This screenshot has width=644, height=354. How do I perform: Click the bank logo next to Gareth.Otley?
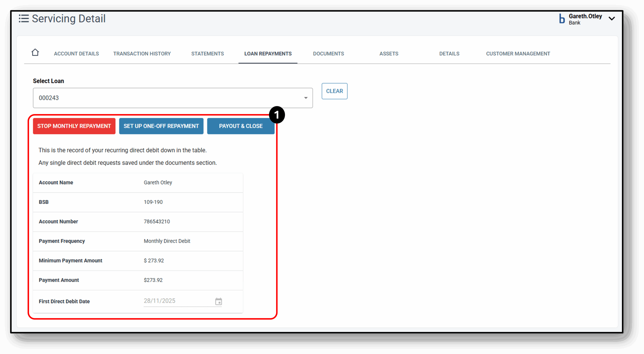[561, 19]
